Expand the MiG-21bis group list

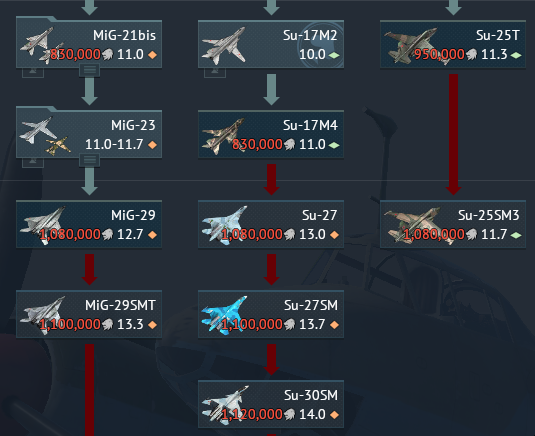90,70
